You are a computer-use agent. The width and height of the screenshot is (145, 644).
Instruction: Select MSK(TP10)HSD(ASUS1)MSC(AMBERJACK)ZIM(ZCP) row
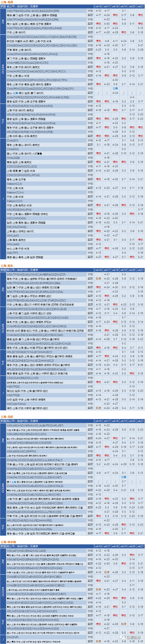click(x=46, y=274)
